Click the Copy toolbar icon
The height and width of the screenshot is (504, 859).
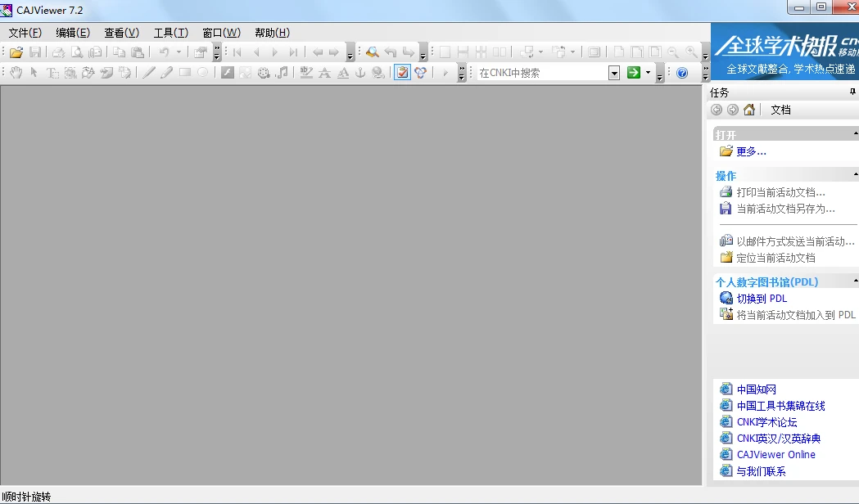119,52
